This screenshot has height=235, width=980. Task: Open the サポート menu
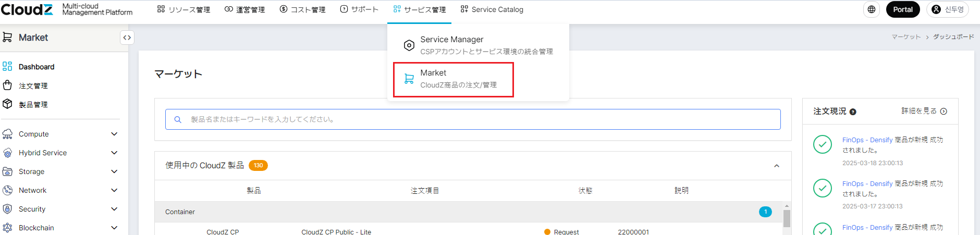[359, 9]
